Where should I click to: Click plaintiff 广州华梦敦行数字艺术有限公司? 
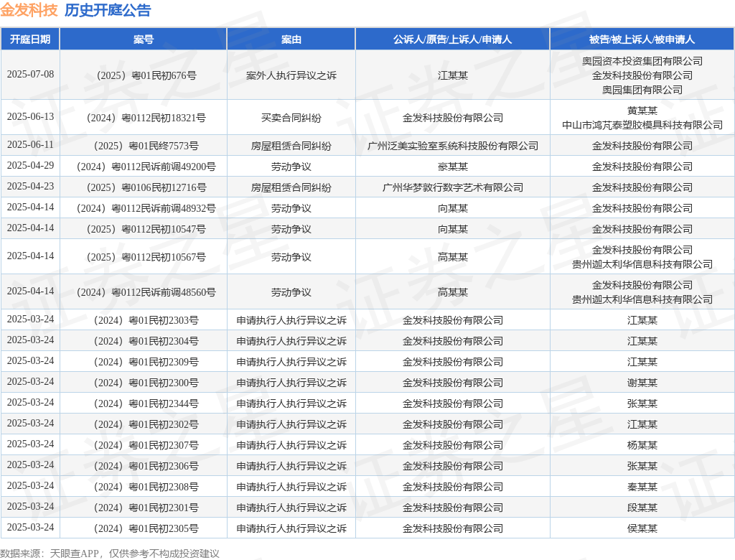tap(452, 187)
